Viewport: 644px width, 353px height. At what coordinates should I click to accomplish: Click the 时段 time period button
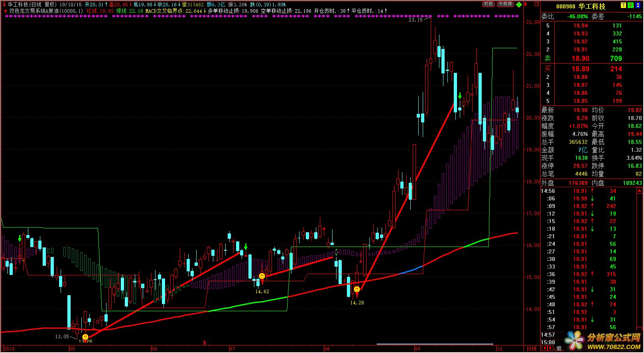pos(488,4)
